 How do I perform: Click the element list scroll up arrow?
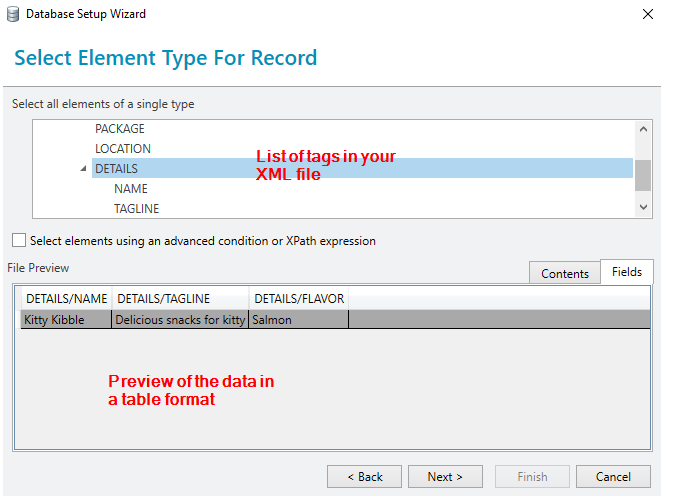[x=643, y=129]
